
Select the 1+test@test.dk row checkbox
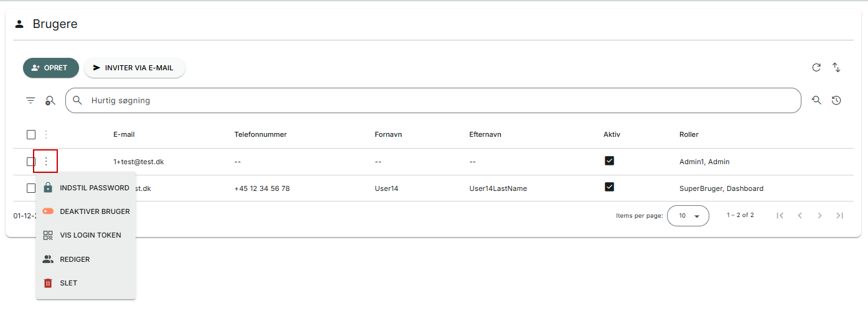point(31,162)
